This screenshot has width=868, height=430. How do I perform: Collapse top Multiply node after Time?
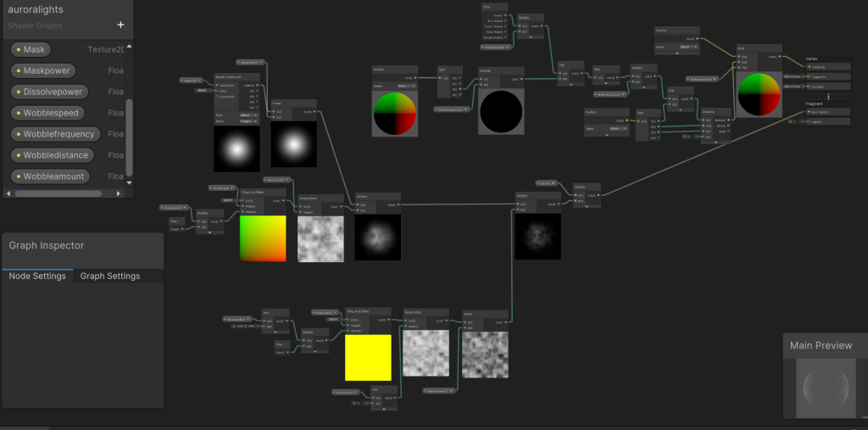tap(531, 37)
